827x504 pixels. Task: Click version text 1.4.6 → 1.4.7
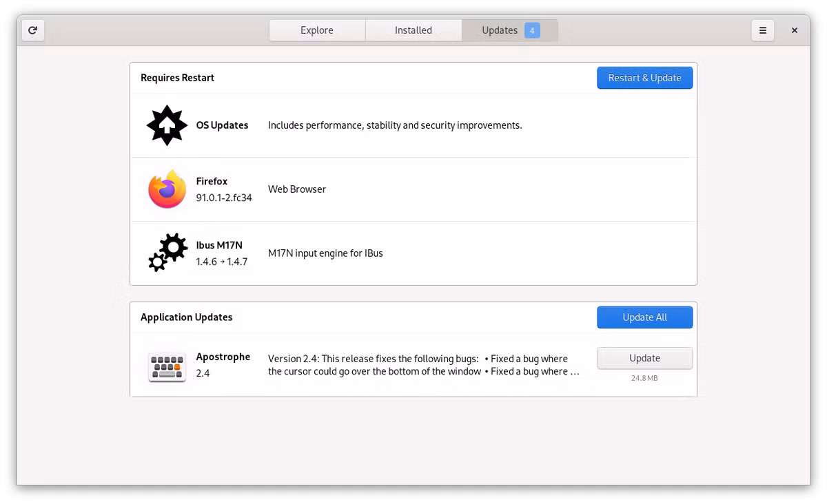[221, 262]
